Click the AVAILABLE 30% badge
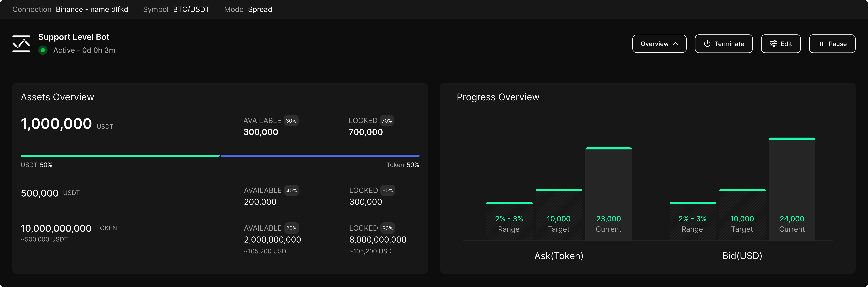This screenshot has width=868, height=287. (291, 120)
